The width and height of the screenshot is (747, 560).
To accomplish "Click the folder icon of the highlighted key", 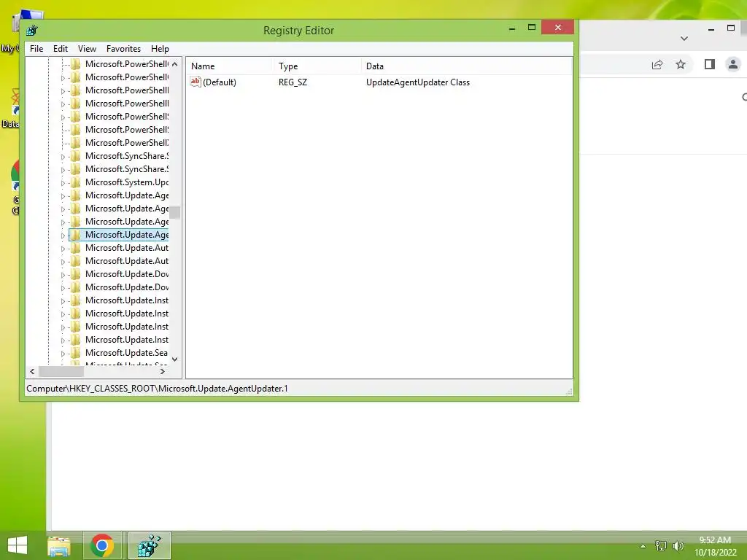I will [x=75, y=235].
